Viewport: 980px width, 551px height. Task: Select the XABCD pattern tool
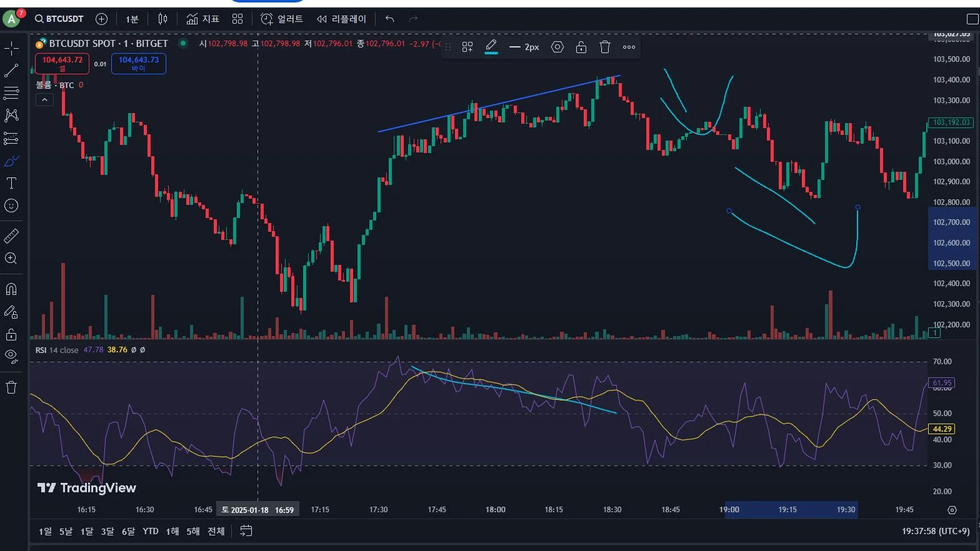click(x=11, y=116)
